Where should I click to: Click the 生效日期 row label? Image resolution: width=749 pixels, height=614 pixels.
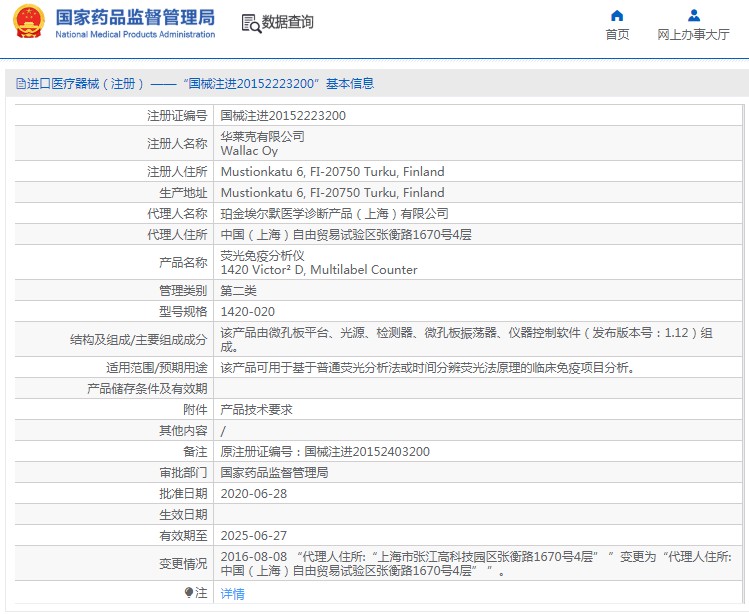point(183,515)
